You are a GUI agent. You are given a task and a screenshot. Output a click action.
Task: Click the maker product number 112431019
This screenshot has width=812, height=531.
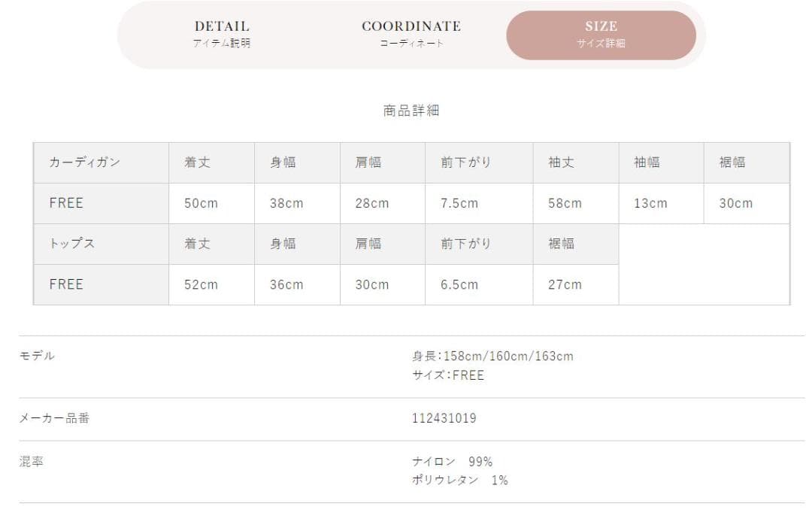coord(444,418)
